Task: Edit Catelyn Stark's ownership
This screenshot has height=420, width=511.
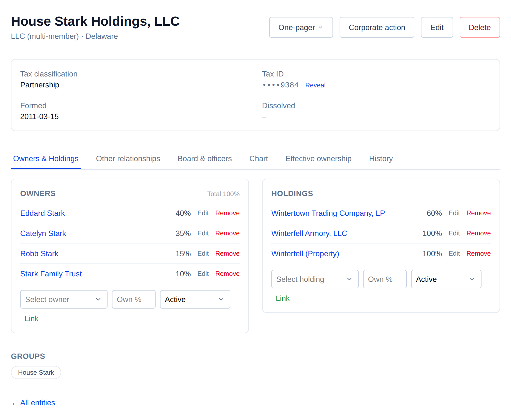Action: coord(203,233)
